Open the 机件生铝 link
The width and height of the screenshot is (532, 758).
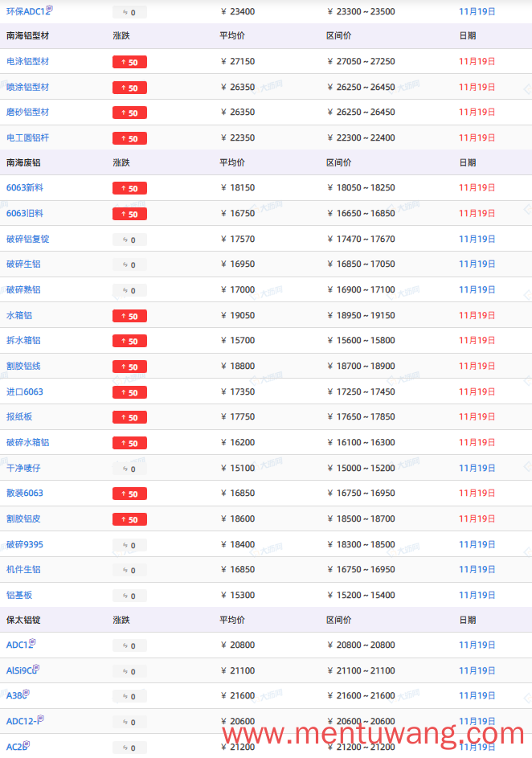click(23, 569)
